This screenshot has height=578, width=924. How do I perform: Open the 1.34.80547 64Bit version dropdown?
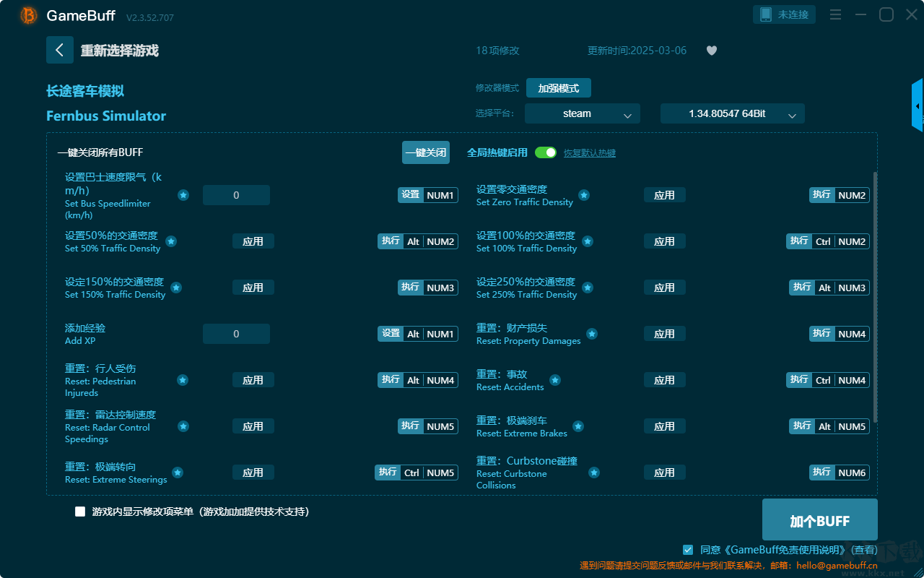click(x=733, y=113)
